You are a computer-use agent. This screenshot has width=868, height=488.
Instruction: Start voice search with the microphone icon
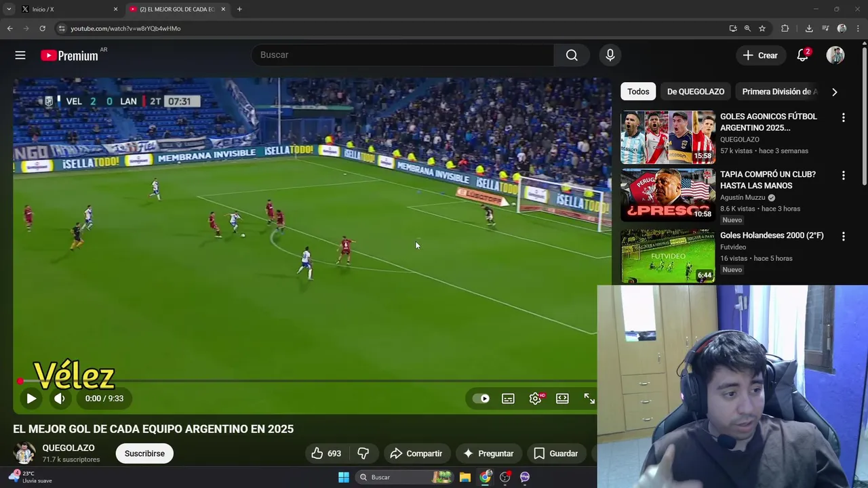click(610, 55)
